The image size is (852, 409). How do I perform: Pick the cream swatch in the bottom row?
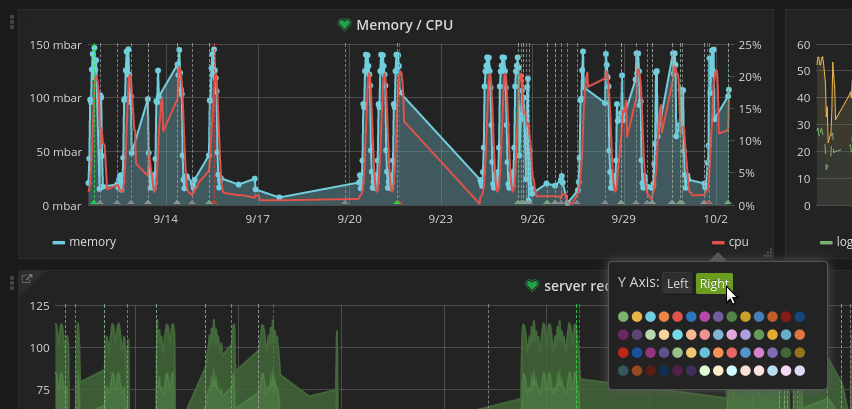coord(718,371)
